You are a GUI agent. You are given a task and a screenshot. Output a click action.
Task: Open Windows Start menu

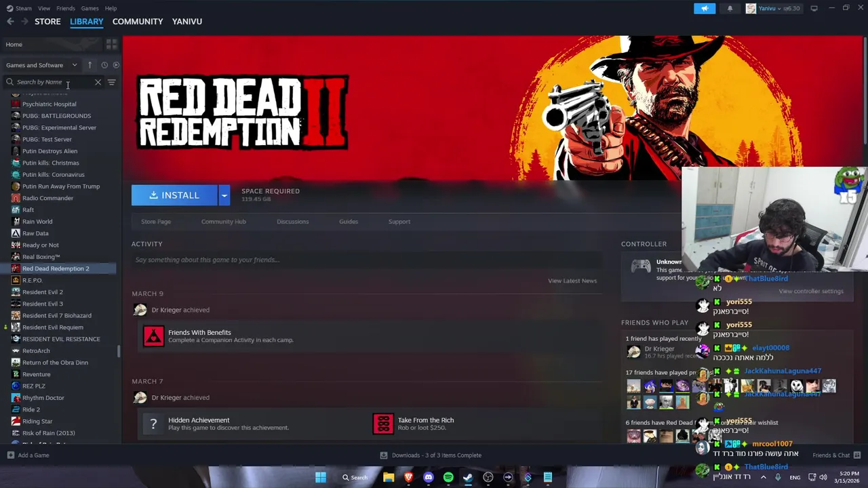pyautogui.click(x=321, y=477)
